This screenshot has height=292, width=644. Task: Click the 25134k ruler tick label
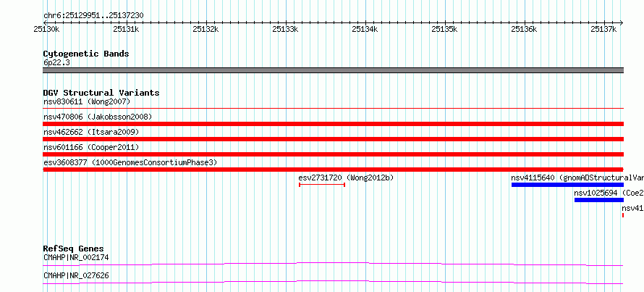(x=365, y=29)
